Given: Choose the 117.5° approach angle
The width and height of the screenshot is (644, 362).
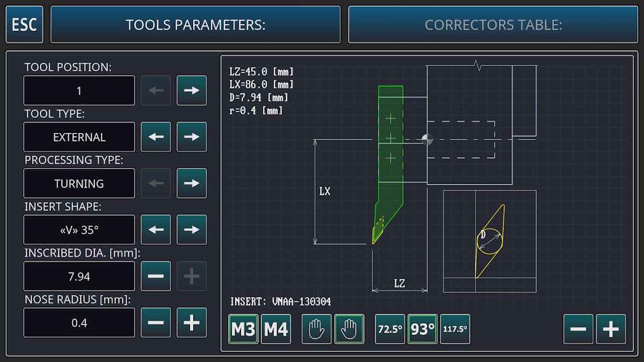Looking at the screenshot, I should (x=455, y=329).
